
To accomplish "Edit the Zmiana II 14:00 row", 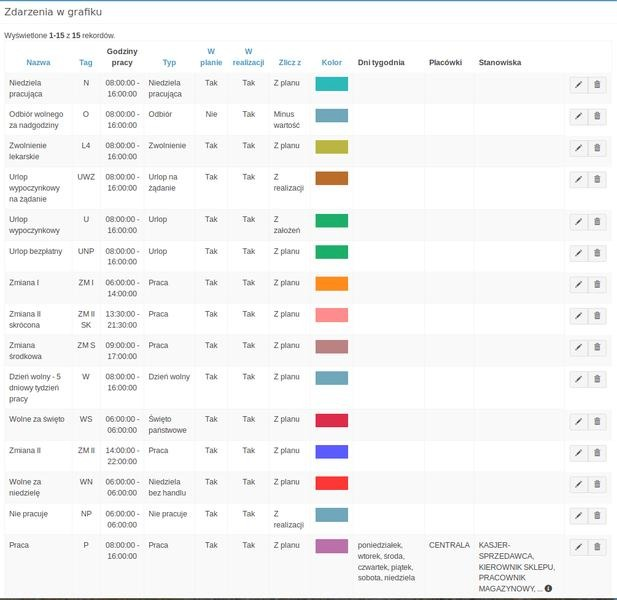I will click(578, 453).
